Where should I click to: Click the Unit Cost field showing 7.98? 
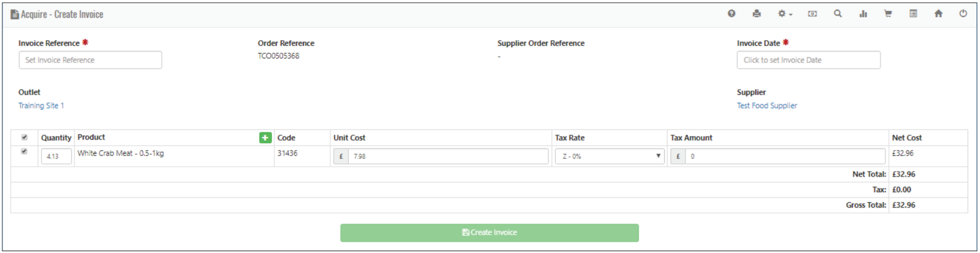[448, 156]
